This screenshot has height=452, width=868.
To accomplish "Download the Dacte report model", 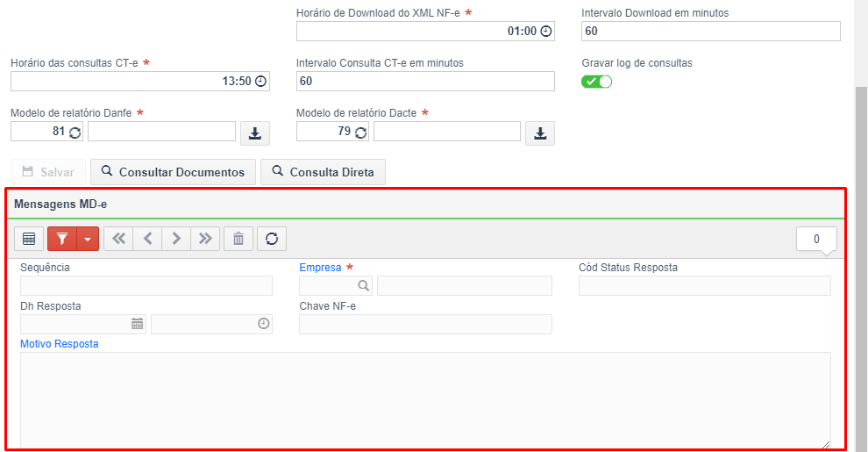I will [x=540, y=133].
